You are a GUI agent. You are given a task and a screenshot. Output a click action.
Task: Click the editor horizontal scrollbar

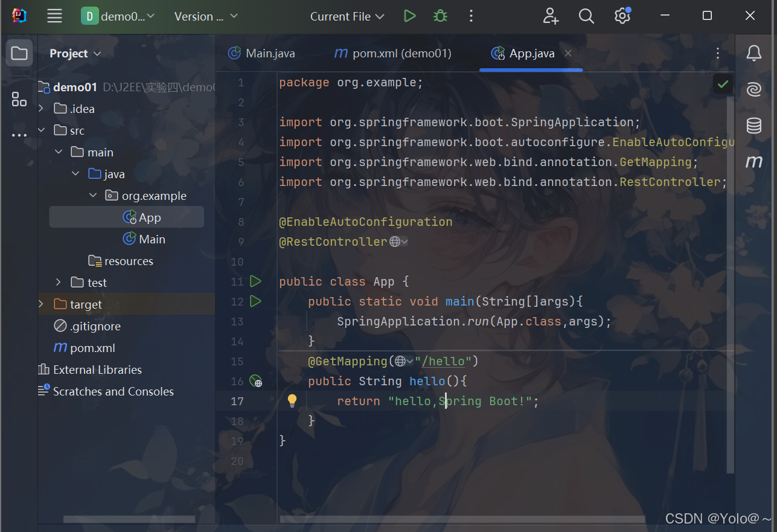(x=462, y=519)
